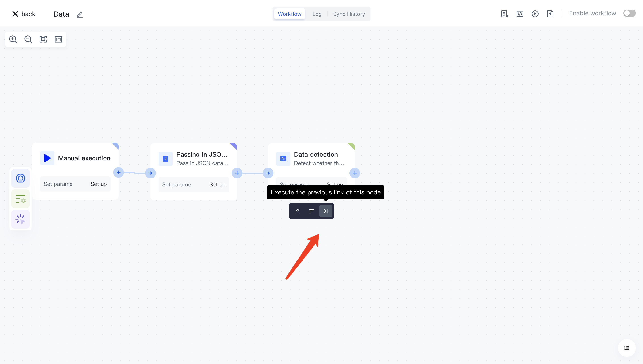643x364 pixels.
Task: Click the run workflow play icon in header
Action: [x=535, y=14]
